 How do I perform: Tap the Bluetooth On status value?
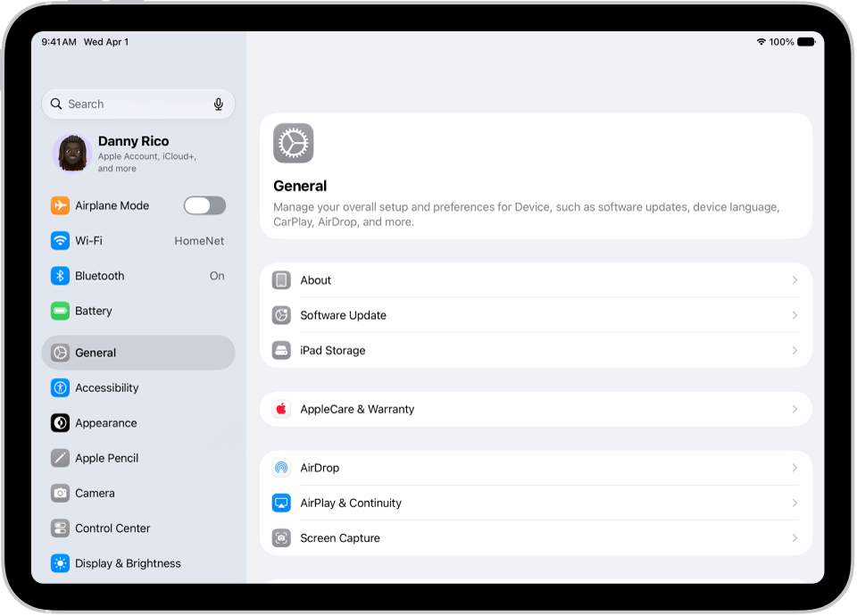[x=217, y=276]
